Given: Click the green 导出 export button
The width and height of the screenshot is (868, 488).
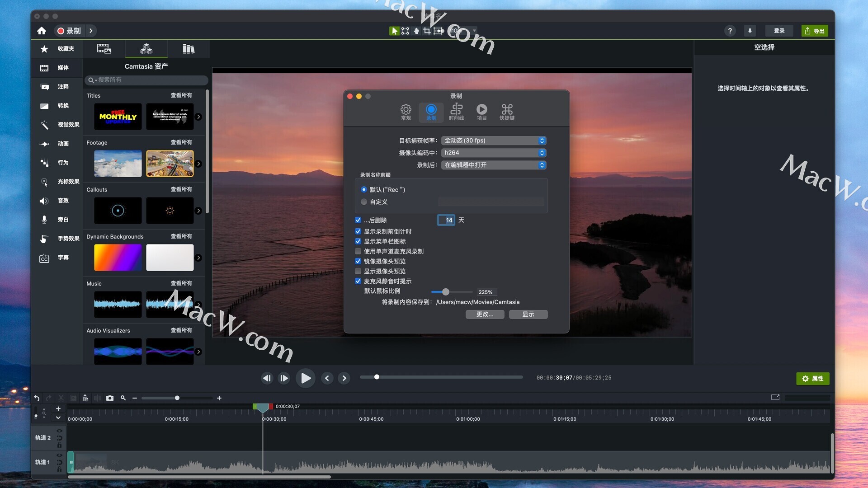Looking at the screenshot, I should point(815,31).
